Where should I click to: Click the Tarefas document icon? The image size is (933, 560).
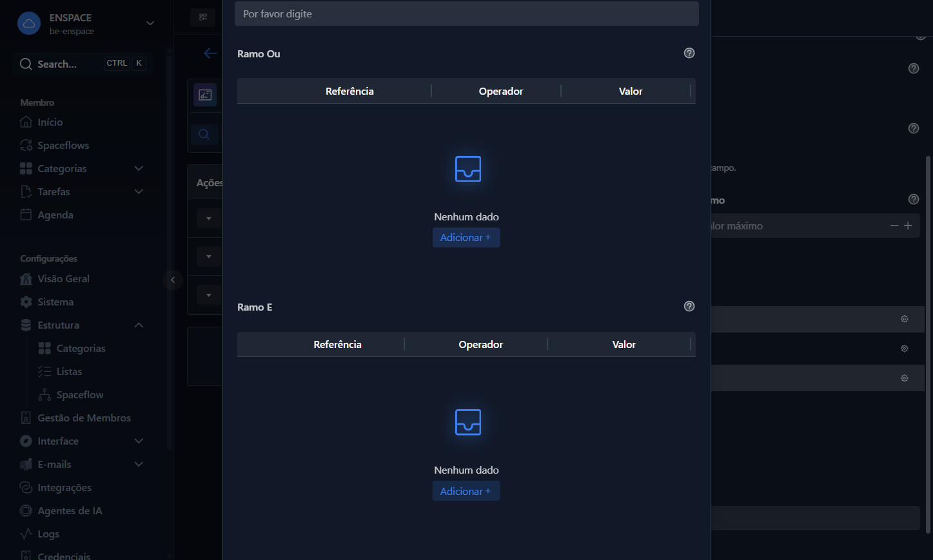(x=26, y=191)
